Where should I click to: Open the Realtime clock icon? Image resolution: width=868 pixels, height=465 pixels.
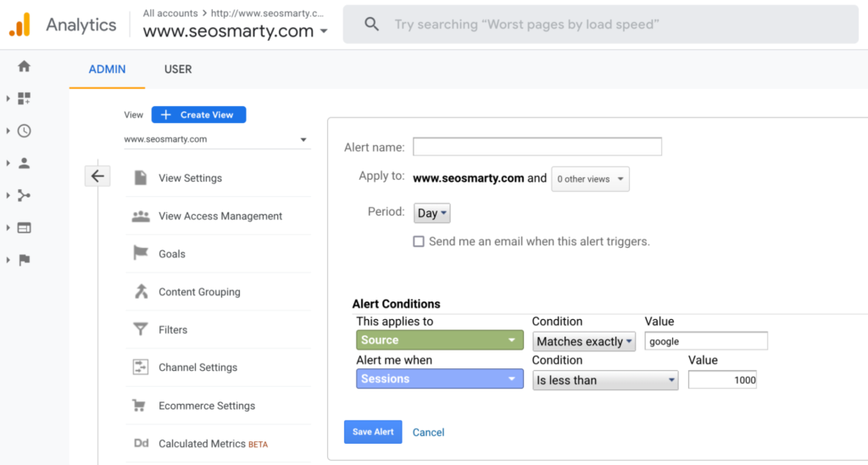tap(24, 131)
